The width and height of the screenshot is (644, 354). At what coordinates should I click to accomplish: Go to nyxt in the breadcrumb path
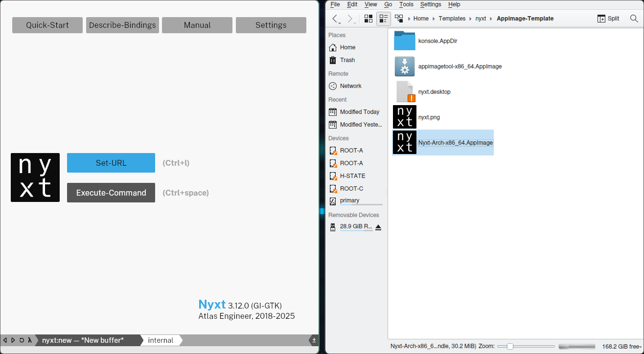click(481, 19)
